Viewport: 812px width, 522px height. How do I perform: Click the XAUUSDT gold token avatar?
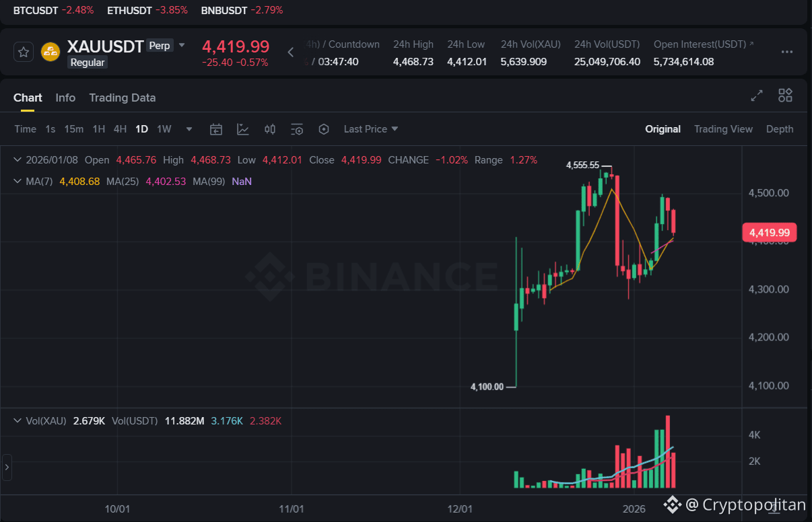click(50, 51)
